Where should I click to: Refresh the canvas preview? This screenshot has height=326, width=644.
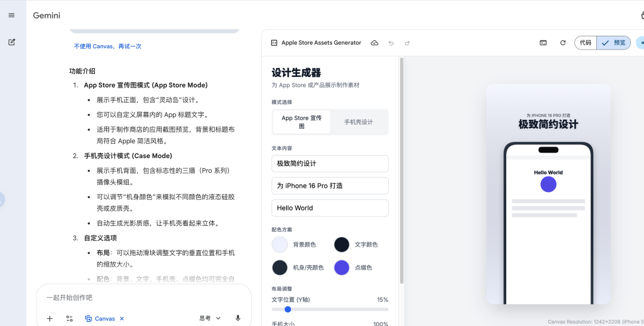click(563, 43)
